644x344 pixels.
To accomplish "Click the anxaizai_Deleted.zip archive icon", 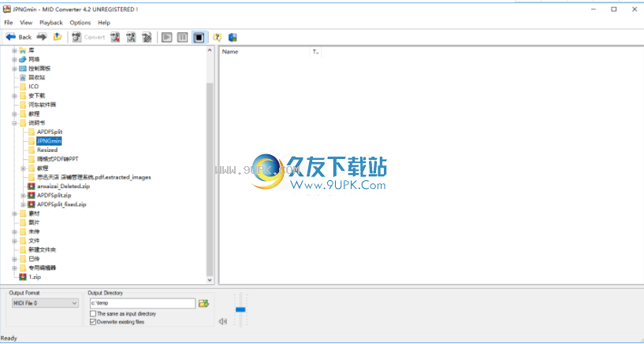I will [x=32, y=186].
